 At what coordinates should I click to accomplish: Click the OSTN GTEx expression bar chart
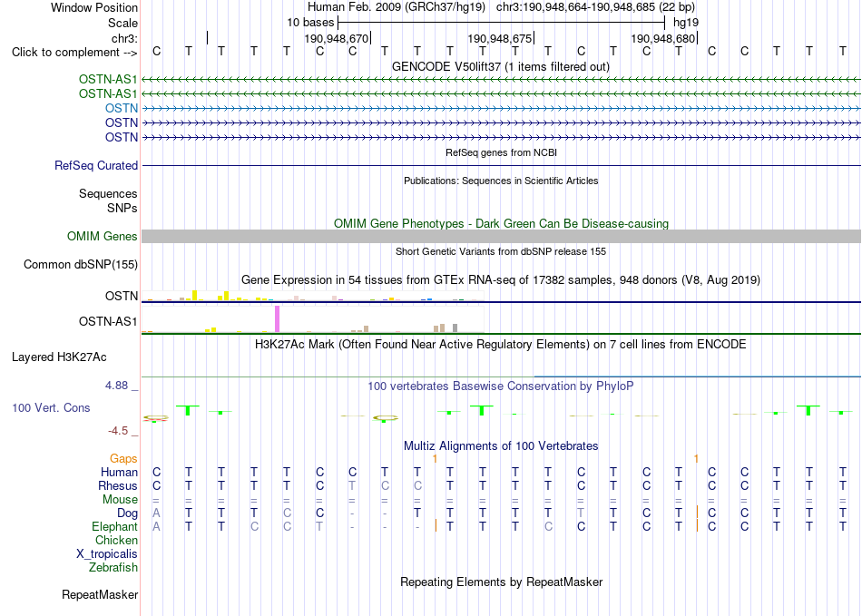[x=312, y=296]
